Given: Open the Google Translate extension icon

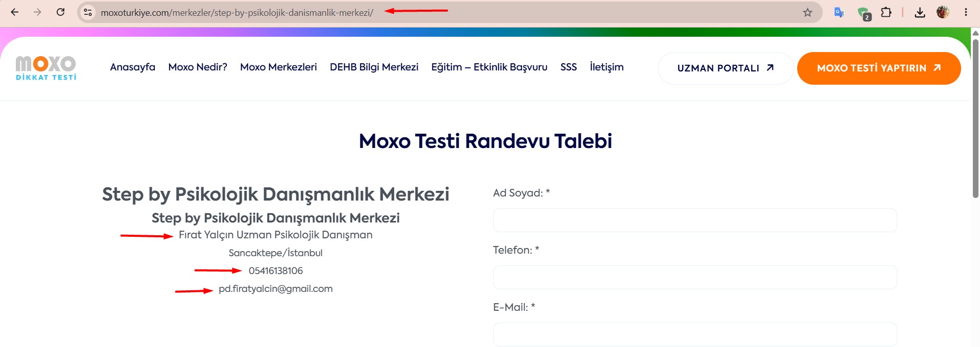Looking at the screenshot, I should [839, 12].
